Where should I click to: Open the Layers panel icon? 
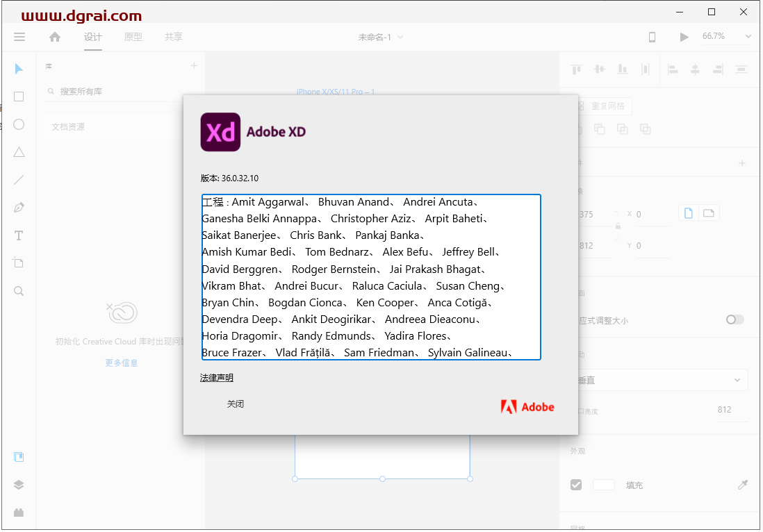(19, 485)
